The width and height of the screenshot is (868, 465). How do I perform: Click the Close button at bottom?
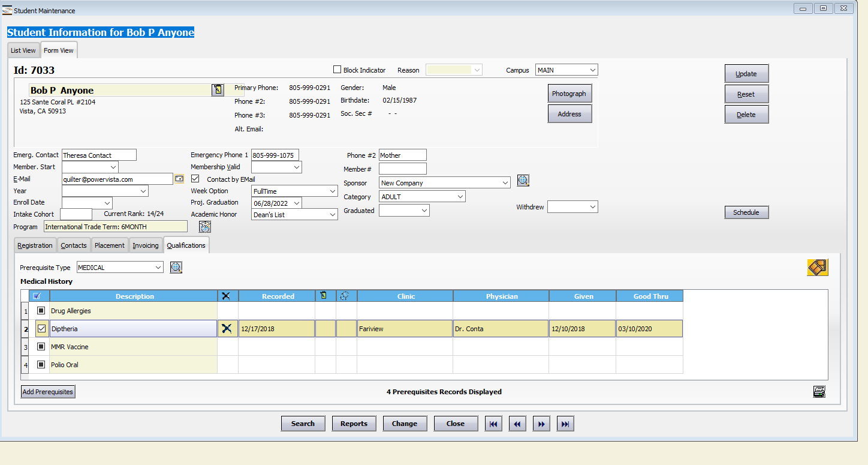(456, 424)
